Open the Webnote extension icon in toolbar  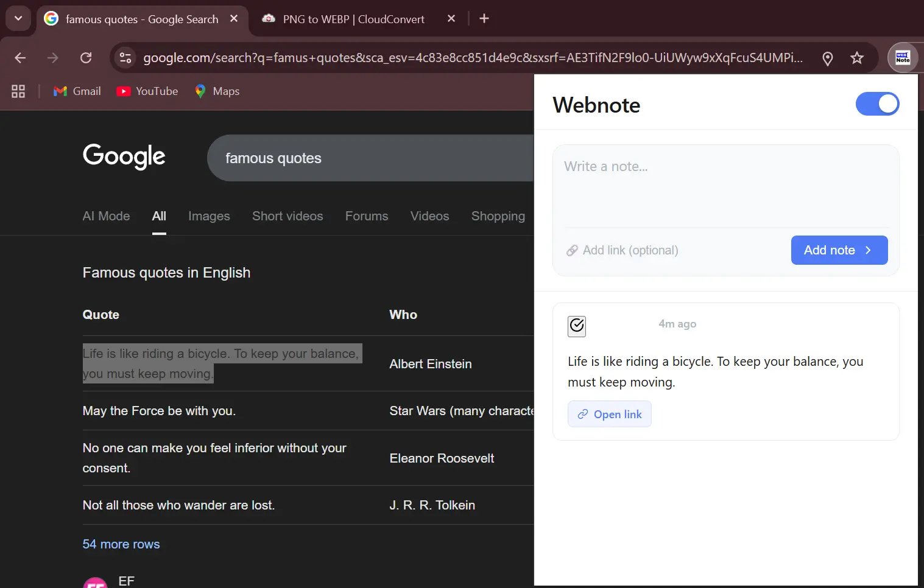click(x=903, y=57)
